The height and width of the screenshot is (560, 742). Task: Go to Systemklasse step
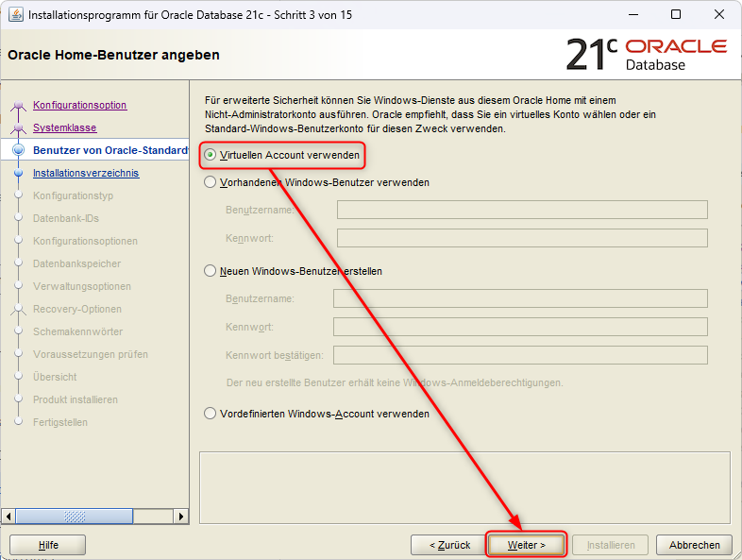(x=64, y=127)
